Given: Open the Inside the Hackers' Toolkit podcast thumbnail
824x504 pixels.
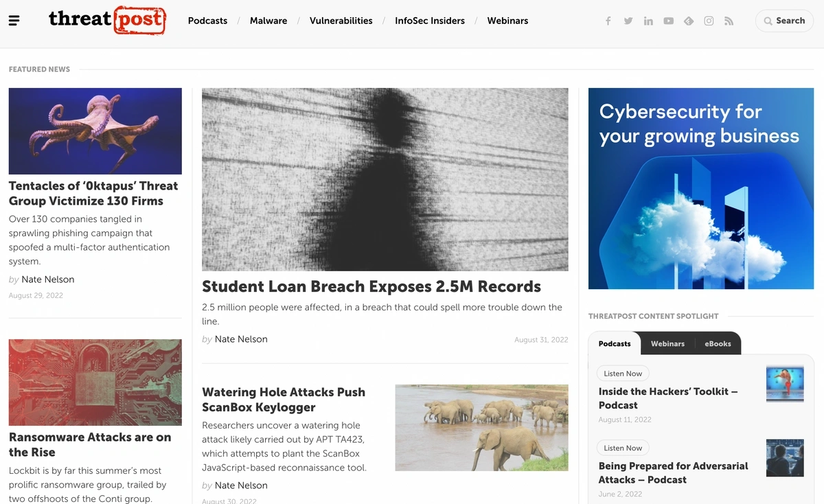Looking at the screenshot, I should pos(785,384).
